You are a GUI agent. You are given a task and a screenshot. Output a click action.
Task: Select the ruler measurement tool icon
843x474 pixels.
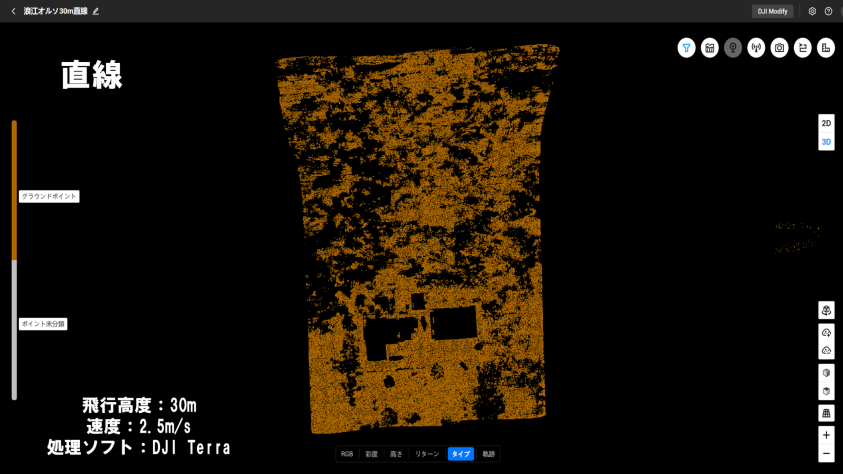pos(826,48)
